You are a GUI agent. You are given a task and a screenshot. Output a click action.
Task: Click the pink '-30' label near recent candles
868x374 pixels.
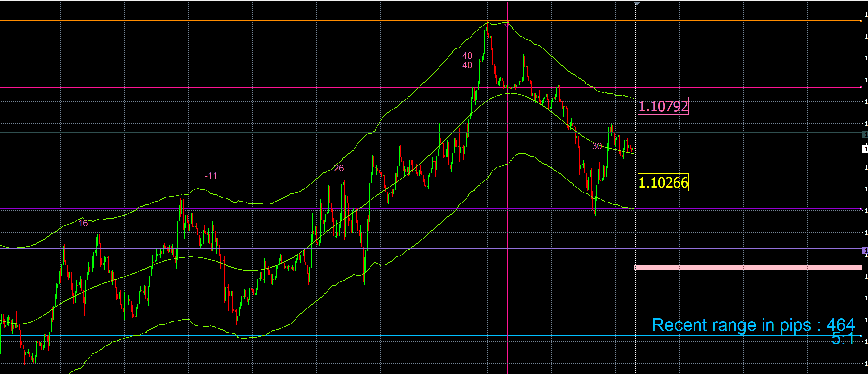click(595, 146)
